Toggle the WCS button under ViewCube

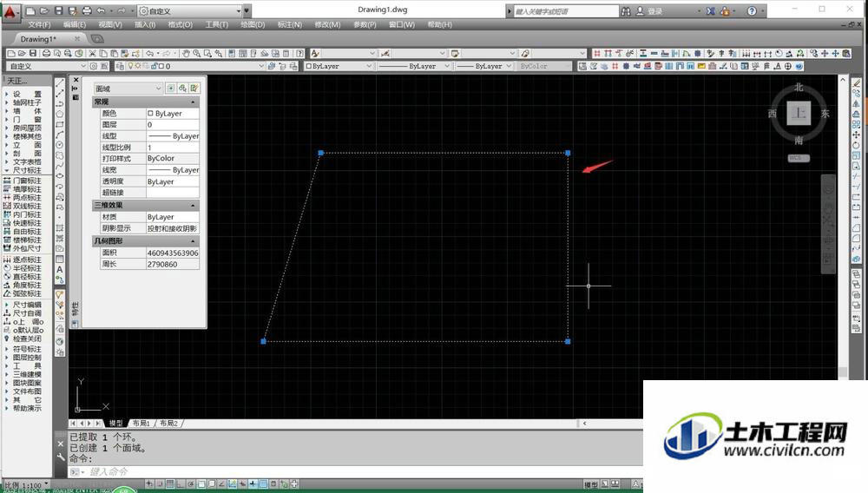[x=799, y=158]
